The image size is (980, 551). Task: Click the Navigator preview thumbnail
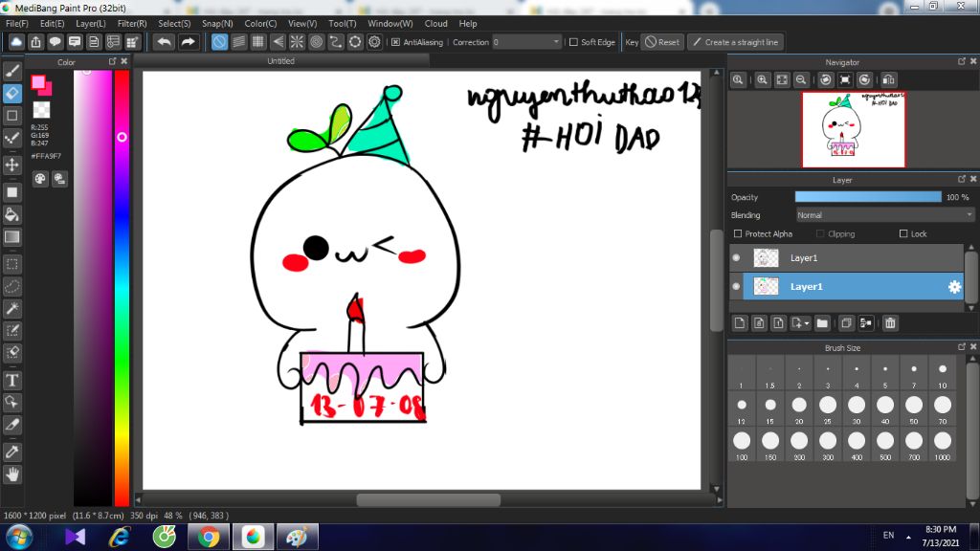pos(853,129)
